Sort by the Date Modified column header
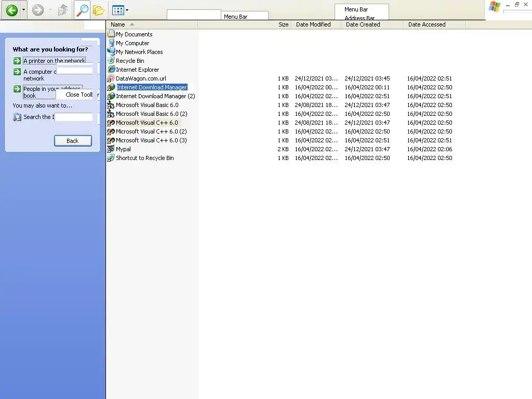Screen dimensions: 532x399 [316, 24]
